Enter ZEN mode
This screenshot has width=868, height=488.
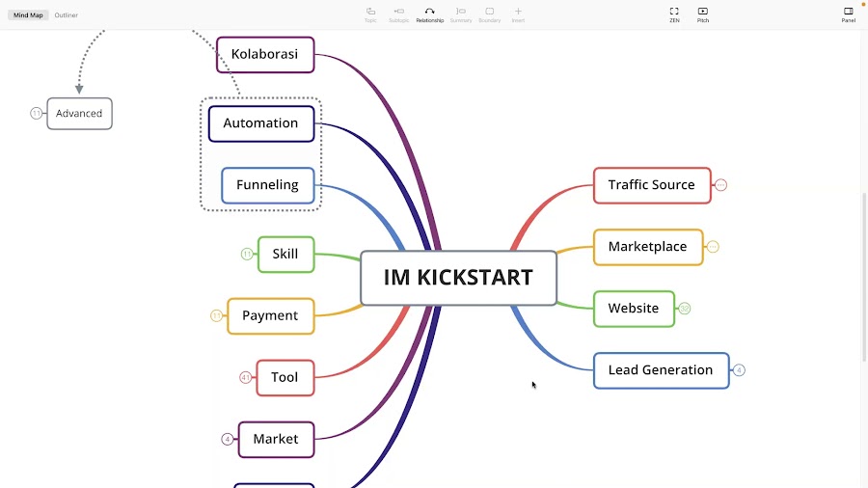point(674,14)
